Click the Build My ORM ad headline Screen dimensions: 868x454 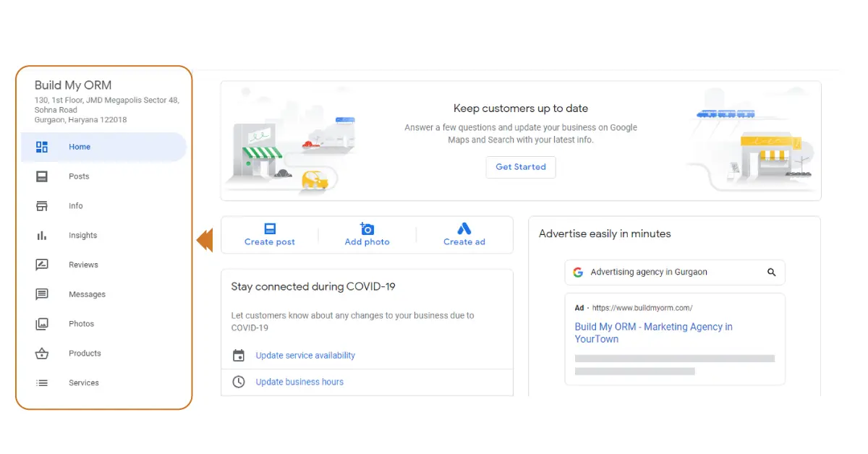(x=653, y=333)
